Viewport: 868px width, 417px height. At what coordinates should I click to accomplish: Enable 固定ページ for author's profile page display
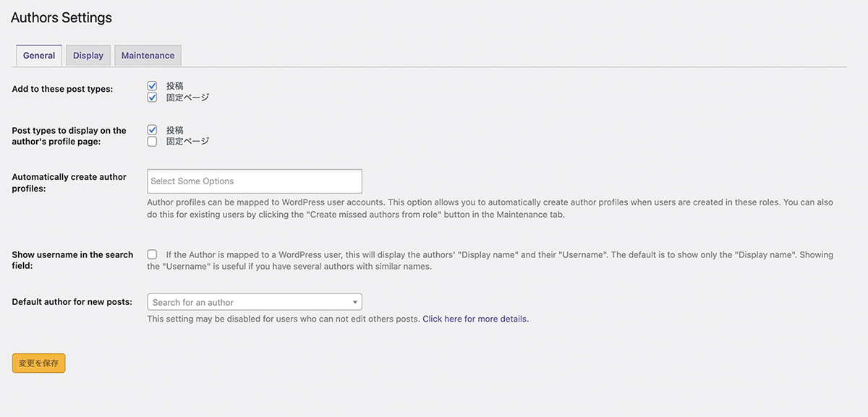152,142
